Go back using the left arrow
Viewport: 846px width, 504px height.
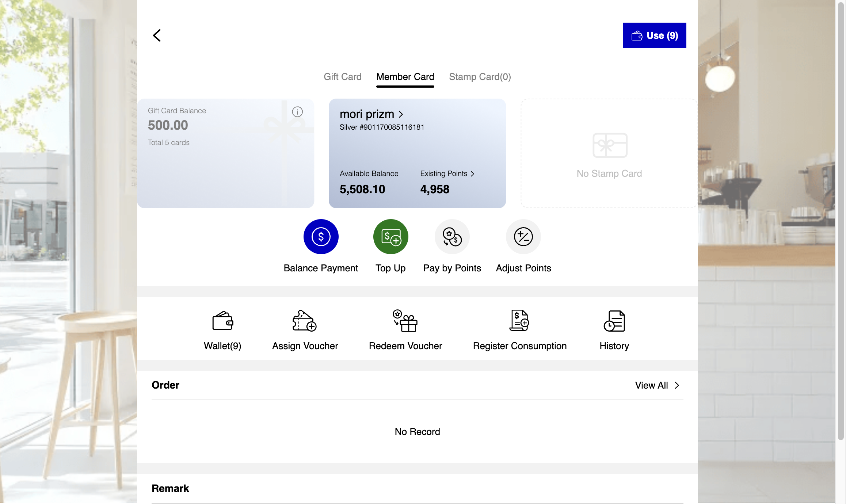point(157,35)
